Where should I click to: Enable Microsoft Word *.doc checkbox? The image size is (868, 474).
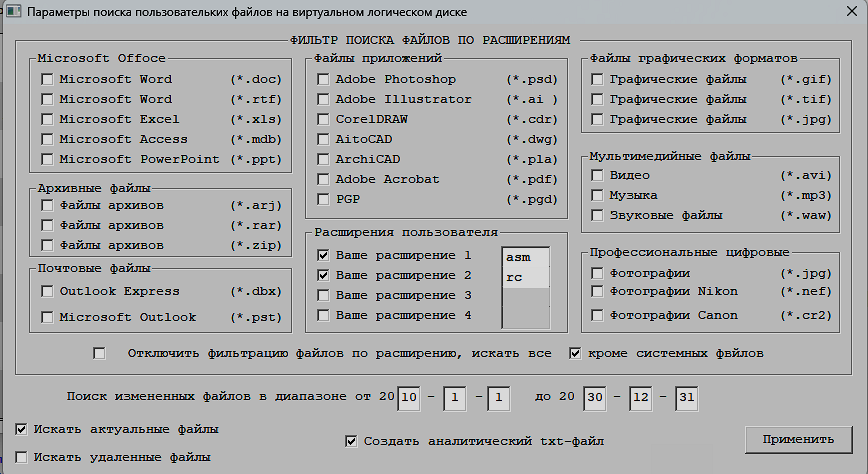[48, 79]
